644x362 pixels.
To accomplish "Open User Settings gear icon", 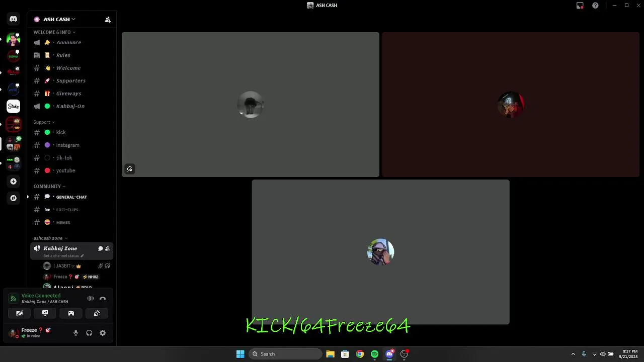I will [x=103, y=333].
